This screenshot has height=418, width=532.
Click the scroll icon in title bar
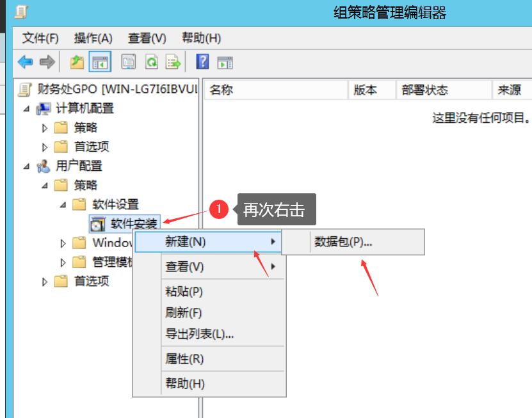click(21, 12)
